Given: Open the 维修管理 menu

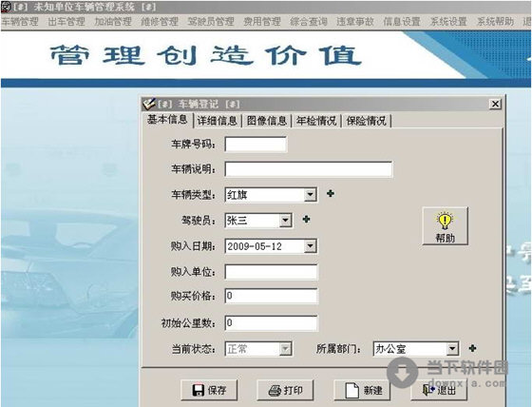Looking at the screenshot, I should pyautogui.click(x=160, y=22).
